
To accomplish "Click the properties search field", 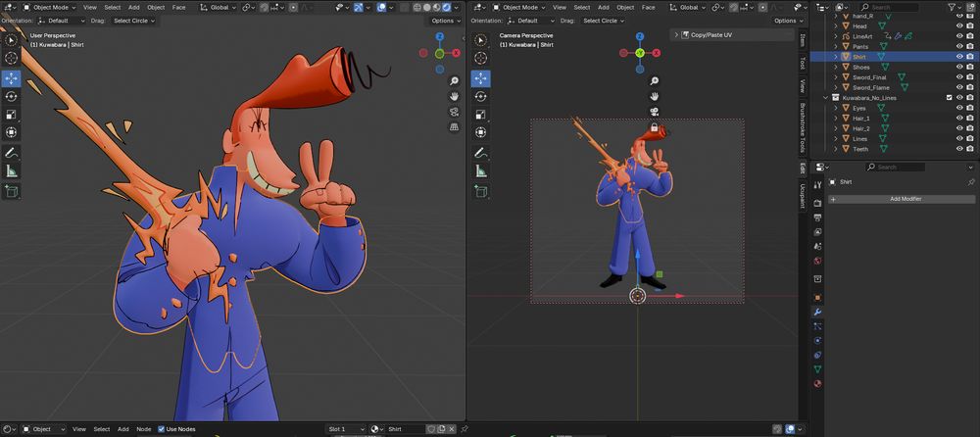I will point(895,167).
